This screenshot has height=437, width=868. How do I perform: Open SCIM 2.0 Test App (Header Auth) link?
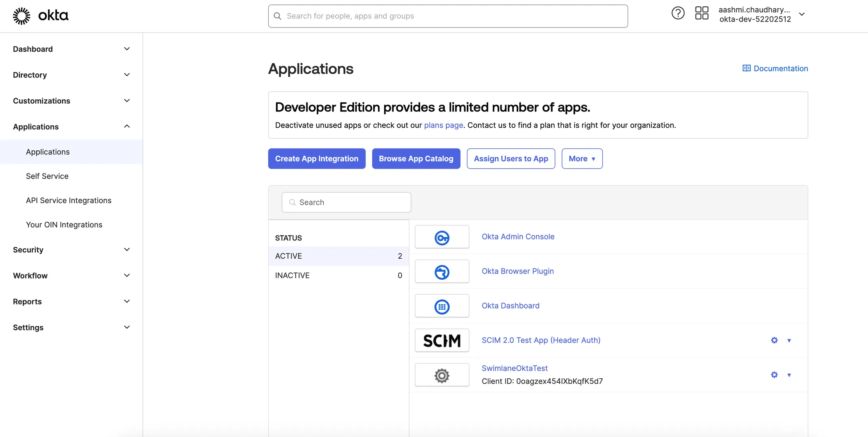point(541,340)
